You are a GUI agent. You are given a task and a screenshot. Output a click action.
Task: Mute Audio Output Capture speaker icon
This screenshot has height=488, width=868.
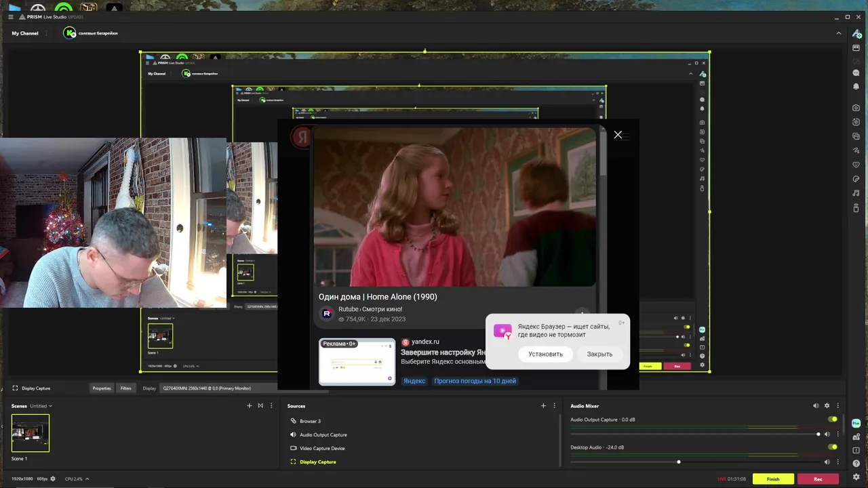827,434
